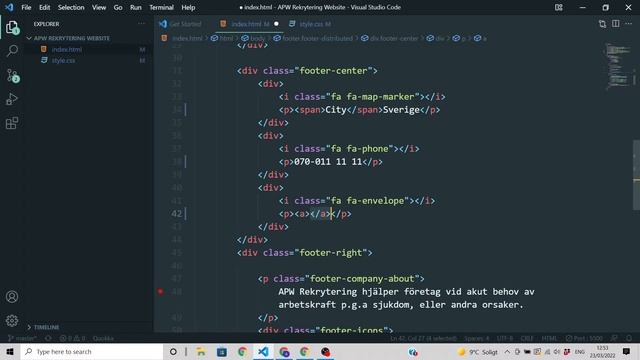
Task: Click the feedback icon in the status bar
Action: (614, 338)
